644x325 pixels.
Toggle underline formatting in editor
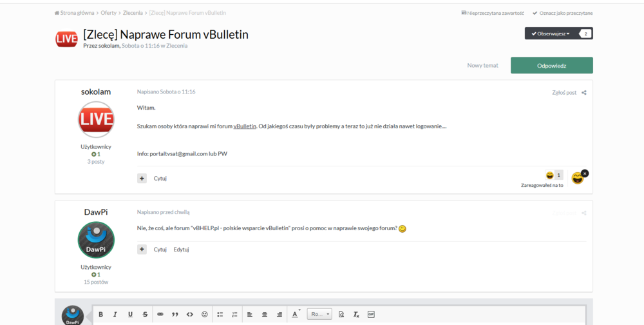130,315
